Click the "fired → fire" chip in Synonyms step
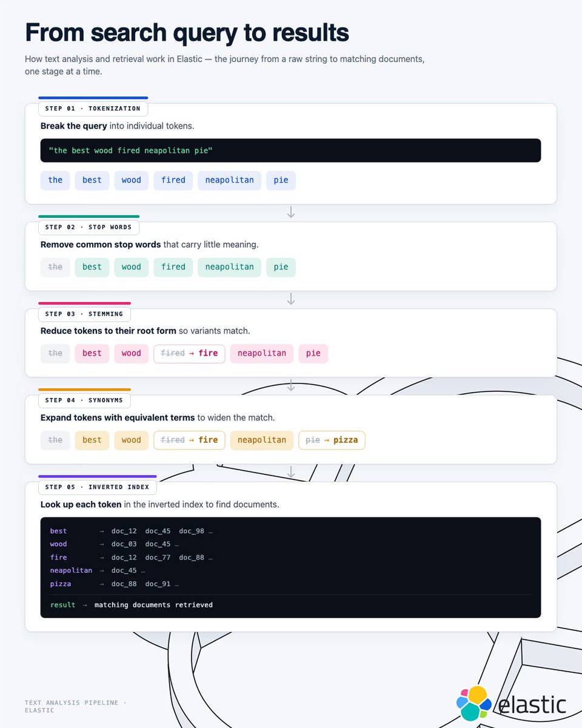The image size is (582, 728). 189,440
